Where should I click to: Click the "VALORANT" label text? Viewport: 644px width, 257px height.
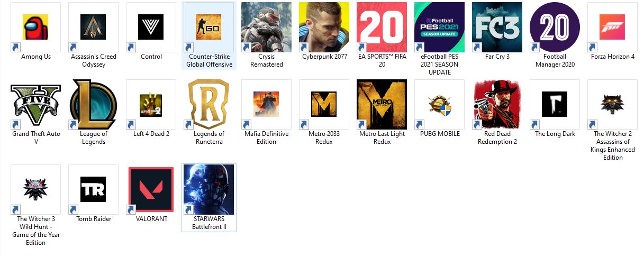pyautogui.click(x=151, y=219)
